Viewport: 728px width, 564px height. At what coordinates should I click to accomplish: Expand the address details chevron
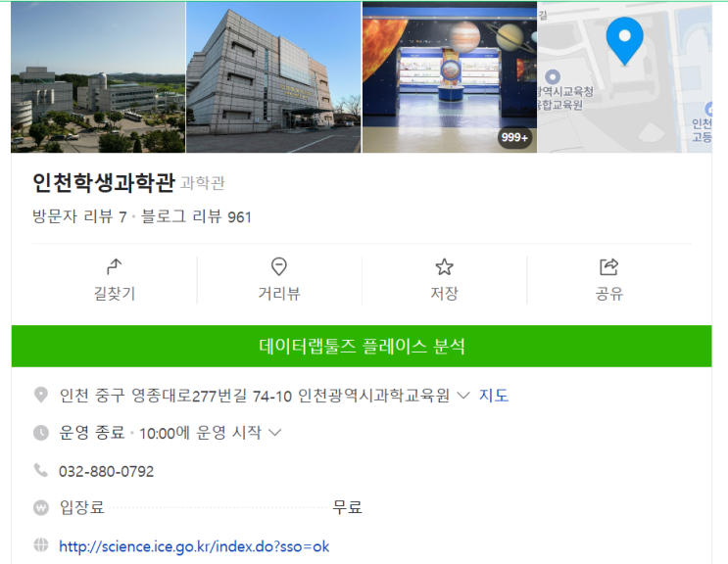coord(462,396)
